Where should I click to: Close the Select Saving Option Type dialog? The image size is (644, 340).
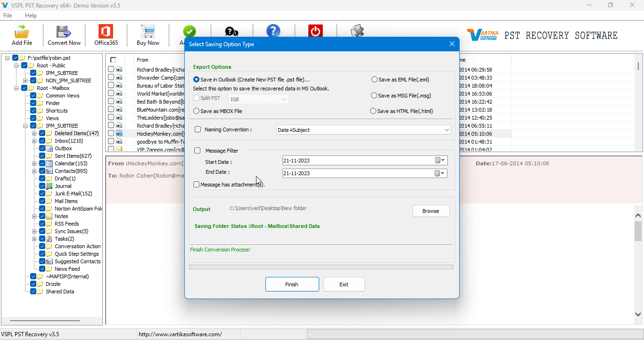[452, 44]
